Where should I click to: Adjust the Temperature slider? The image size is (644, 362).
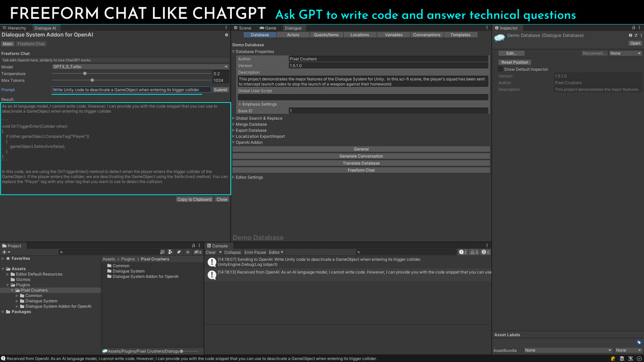coord(85,73)
